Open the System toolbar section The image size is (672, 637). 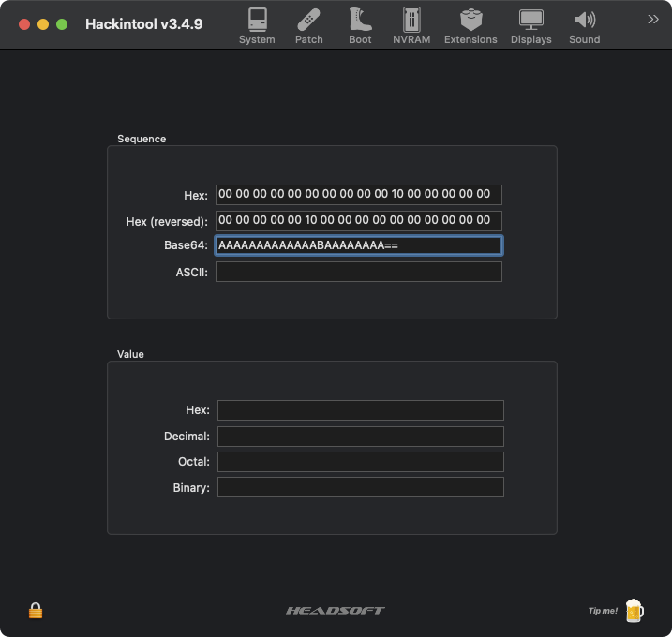(257, 25)
